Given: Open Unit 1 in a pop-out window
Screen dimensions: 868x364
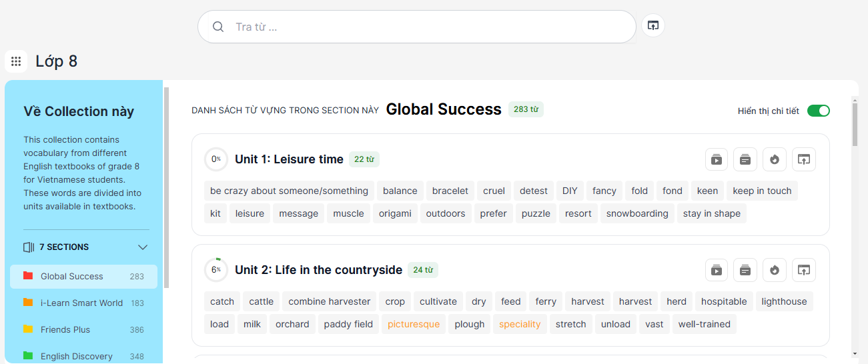Looking at the screenshot, I should pos(804,159).
